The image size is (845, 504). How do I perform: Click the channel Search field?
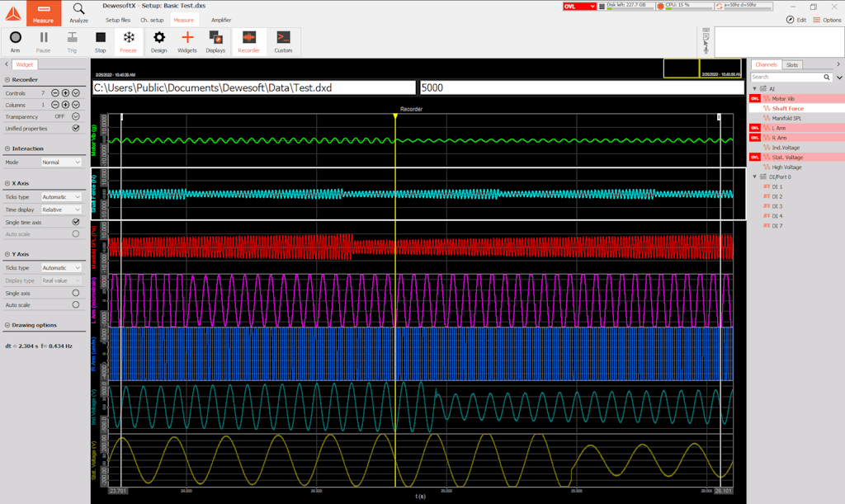click(x=786, y=78)
